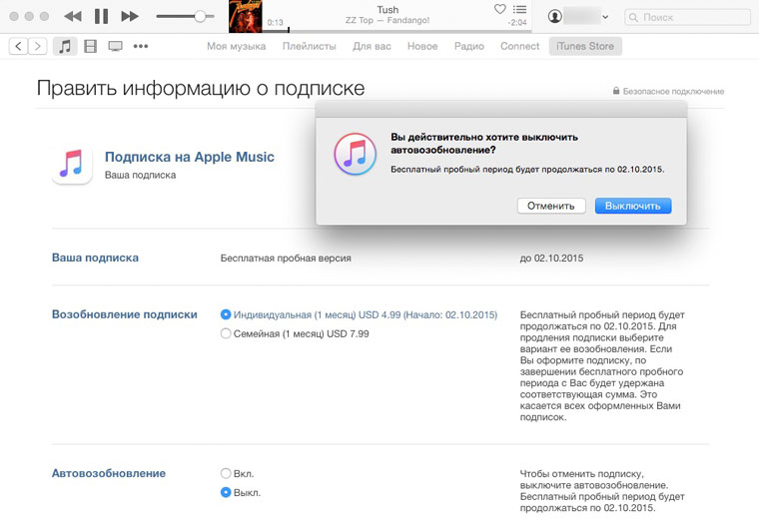Open the Подписка на Apple Music link
This screenshot has width=759, height=532.
(x=190, y=157)
